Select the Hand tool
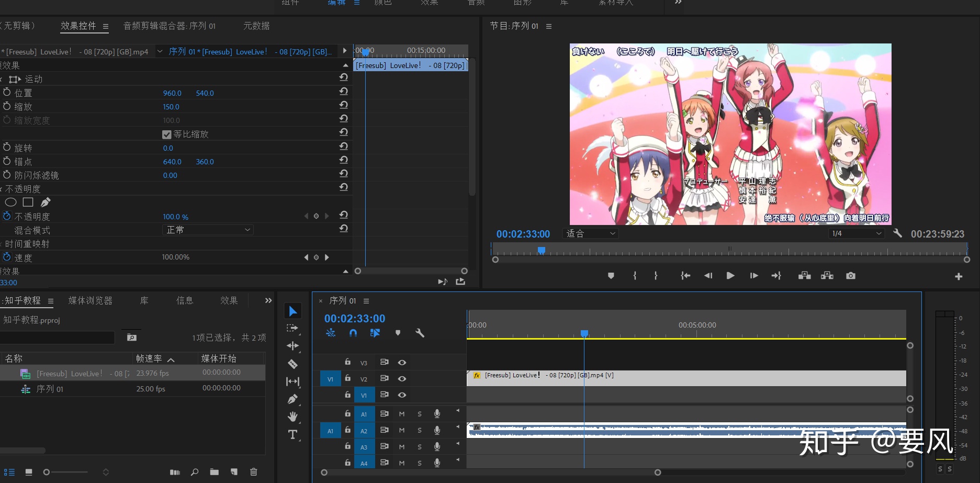 click(292, 417)
